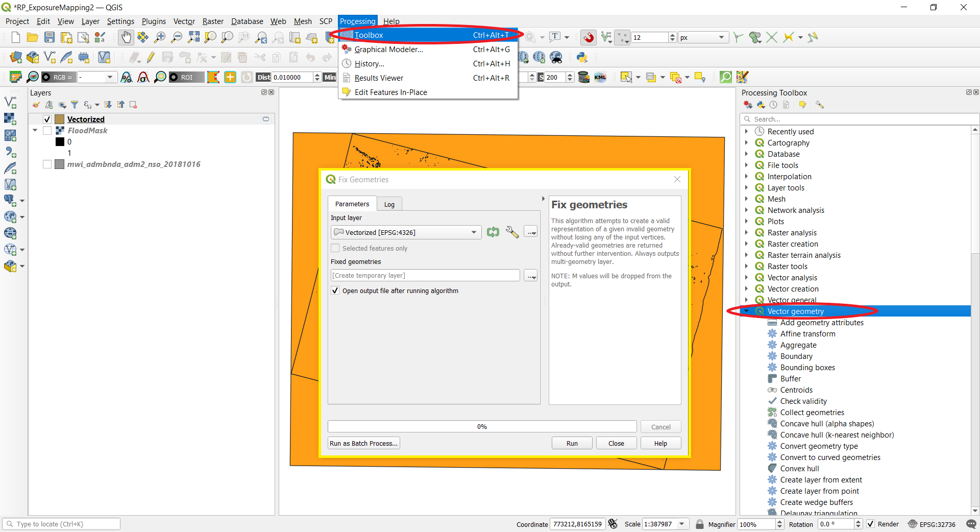Click the black color swatch for FloodMask value 0
Screen dimensions: 980x532
coord(59,141)
